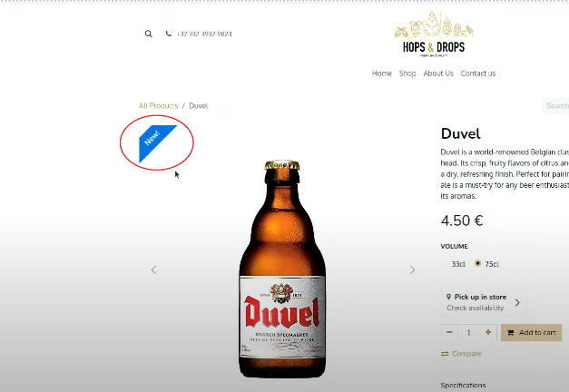Click the 4.50 € price
The image size is (569, 392).
[x=462, y=220]
